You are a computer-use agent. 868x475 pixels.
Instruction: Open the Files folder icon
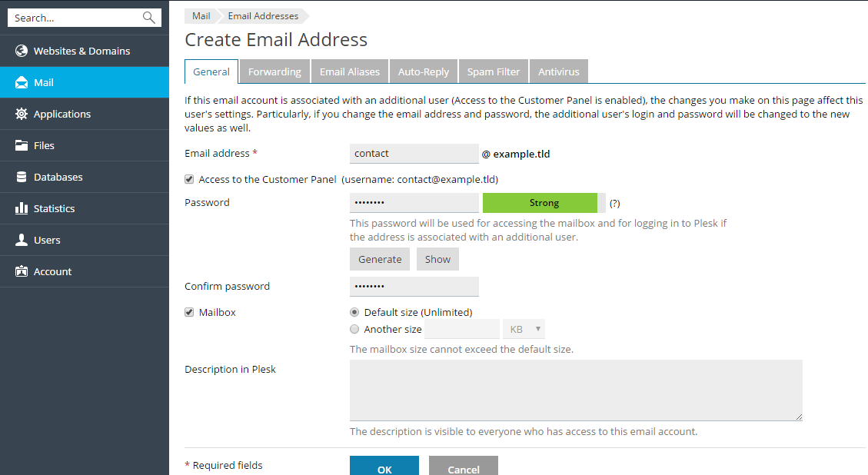click(x=22, y=145)
